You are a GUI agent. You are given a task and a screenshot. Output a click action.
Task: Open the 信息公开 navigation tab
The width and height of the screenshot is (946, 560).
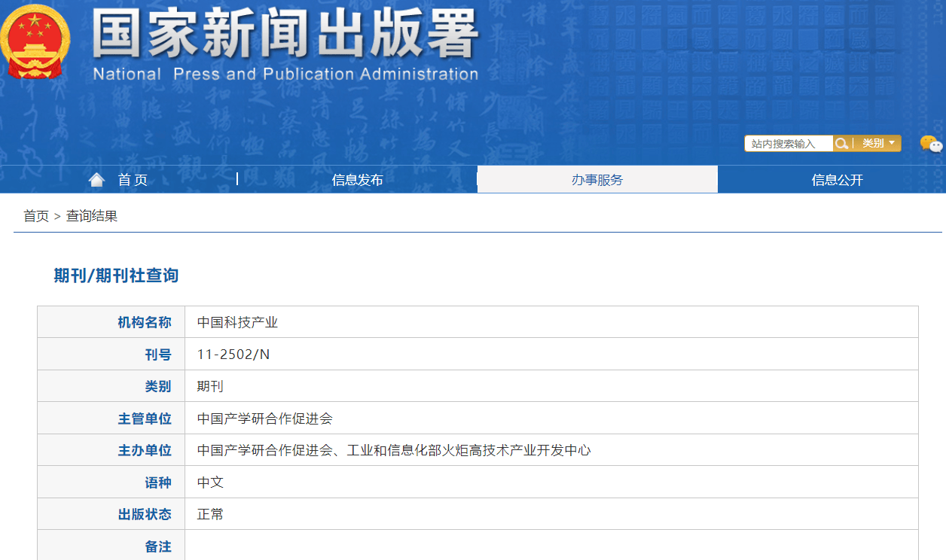[837, 179]
